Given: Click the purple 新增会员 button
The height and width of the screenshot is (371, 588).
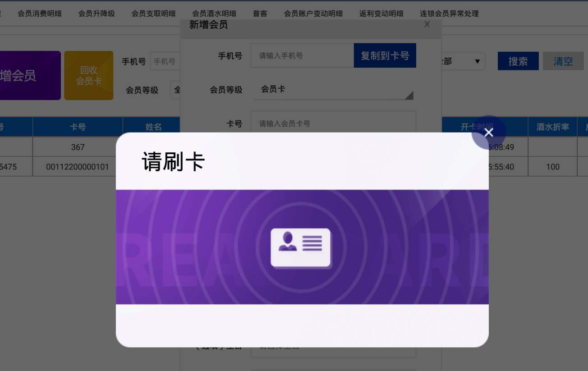Looking at the screenshot, I should click(30, 75).
